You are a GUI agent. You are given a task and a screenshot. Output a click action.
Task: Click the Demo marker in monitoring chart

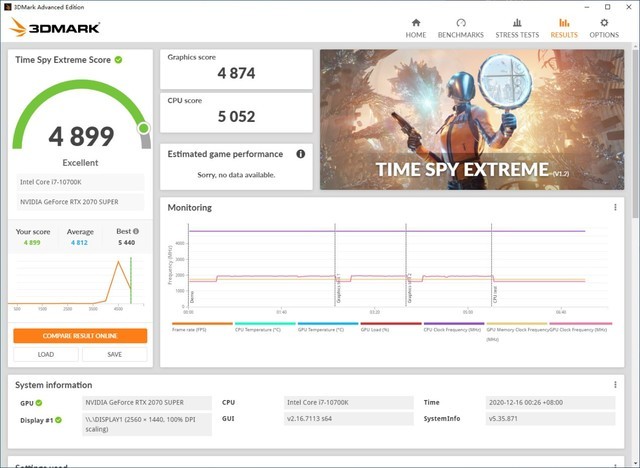[x=192, y=297]
